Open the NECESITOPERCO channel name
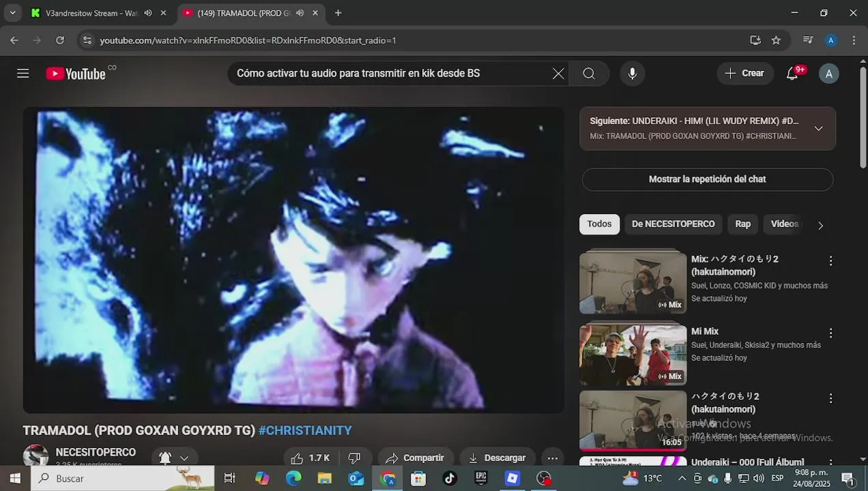The height and width of the screenshot is (491, 868). click(x=96, y=453)
